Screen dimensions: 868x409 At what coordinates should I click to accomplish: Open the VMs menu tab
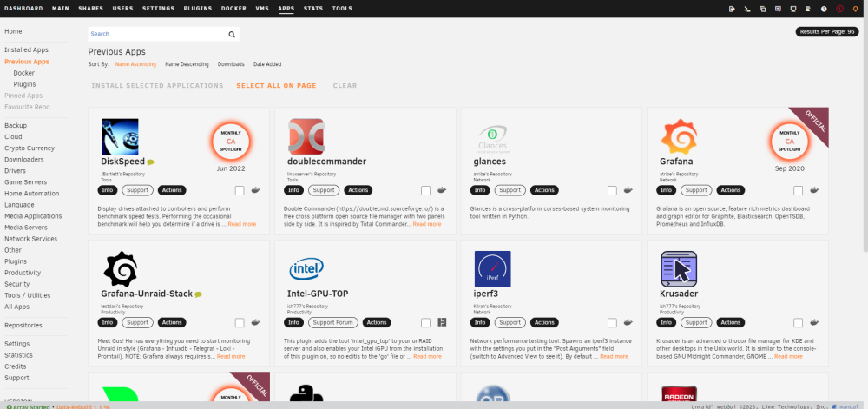point(262,9)
